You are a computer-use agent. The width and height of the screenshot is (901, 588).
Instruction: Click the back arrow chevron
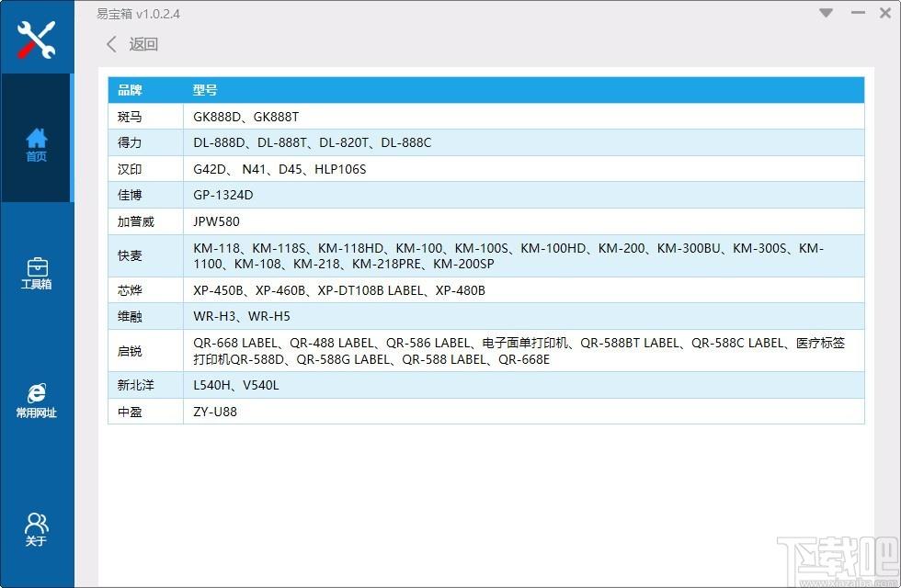[x=111, y=44]
